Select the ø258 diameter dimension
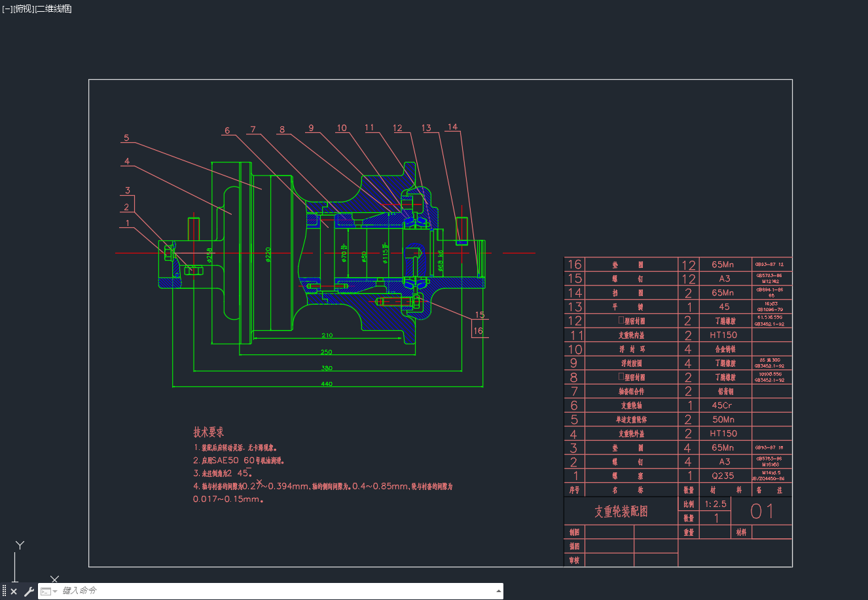 coord(209,254)
